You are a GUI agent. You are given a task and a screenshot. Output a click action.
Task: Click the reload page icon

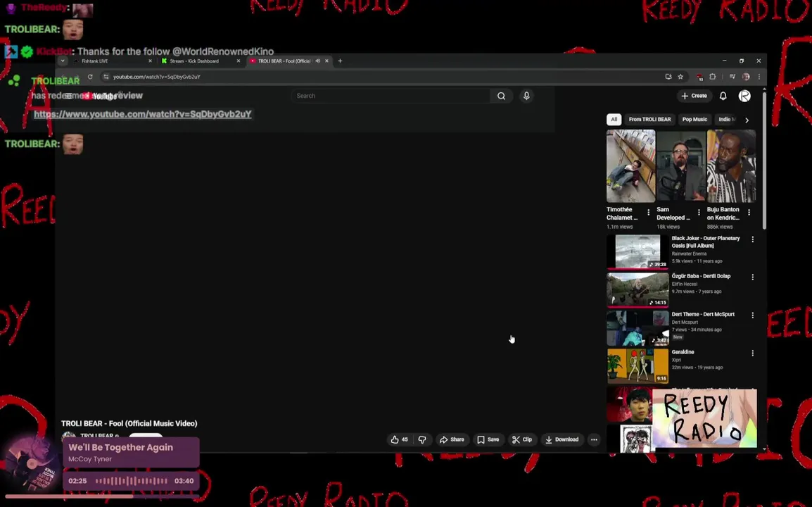pos(90,77)
